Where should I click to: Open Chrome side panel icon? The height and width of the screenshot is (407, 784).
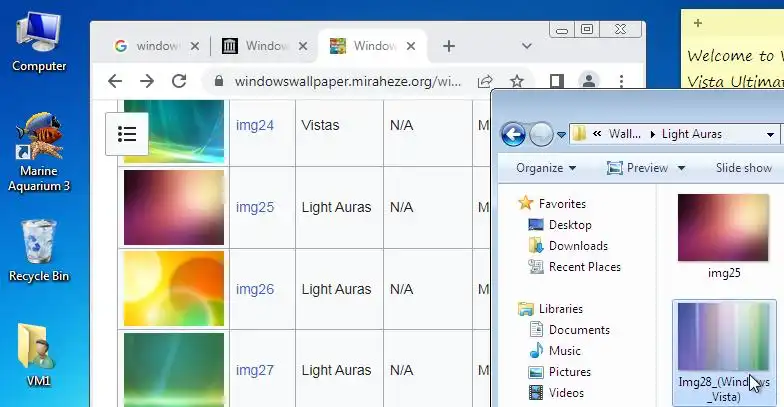pyautogui.click(x=556, y=81)
